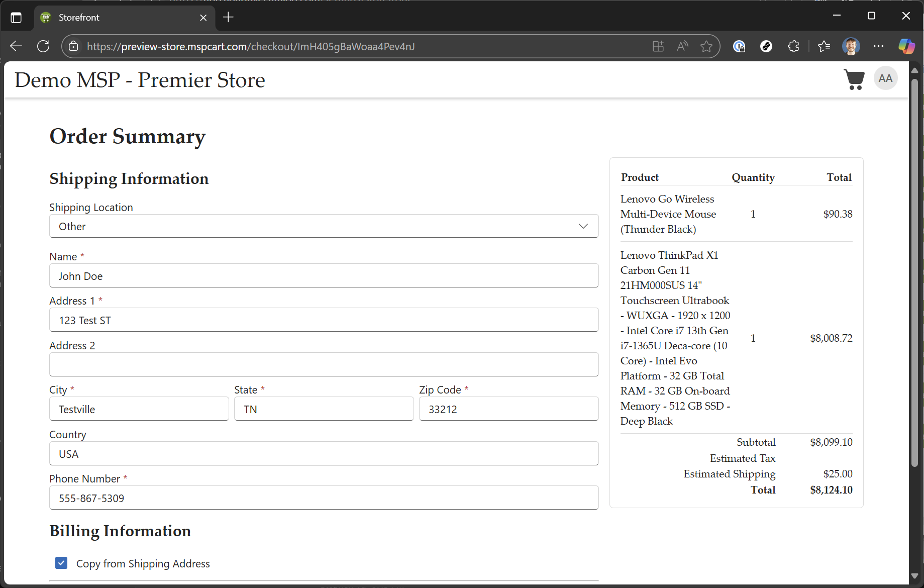Uncheck Copy from Shipping Address checkbox
924x588 pixels.
61,563
